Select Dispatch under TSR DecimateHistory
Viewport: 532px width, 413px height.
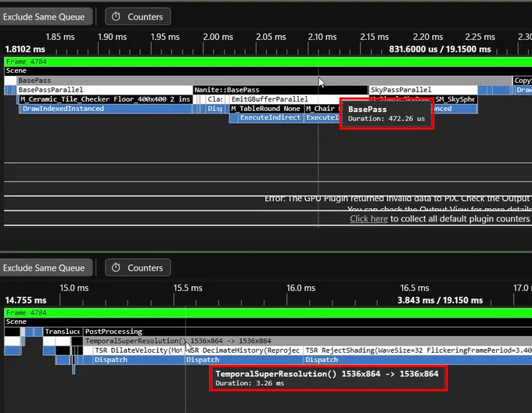[x=243, y=360]
